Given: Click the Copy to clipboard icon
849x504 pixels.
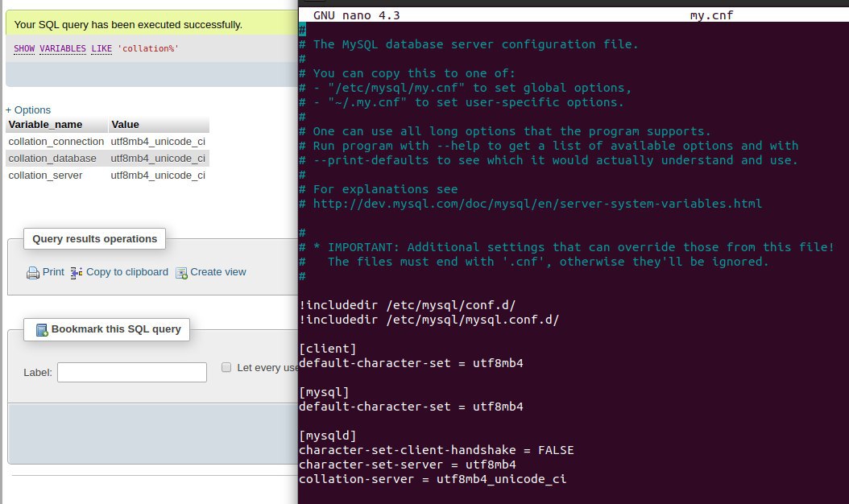Looking at the screenshot, I should pos(77,272).
